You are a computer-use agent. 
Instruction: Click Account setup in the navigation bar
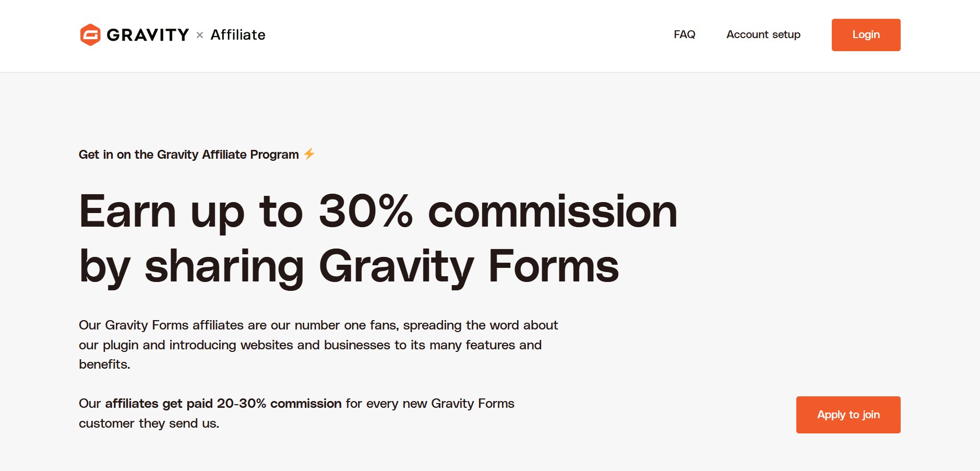(763, 34)
